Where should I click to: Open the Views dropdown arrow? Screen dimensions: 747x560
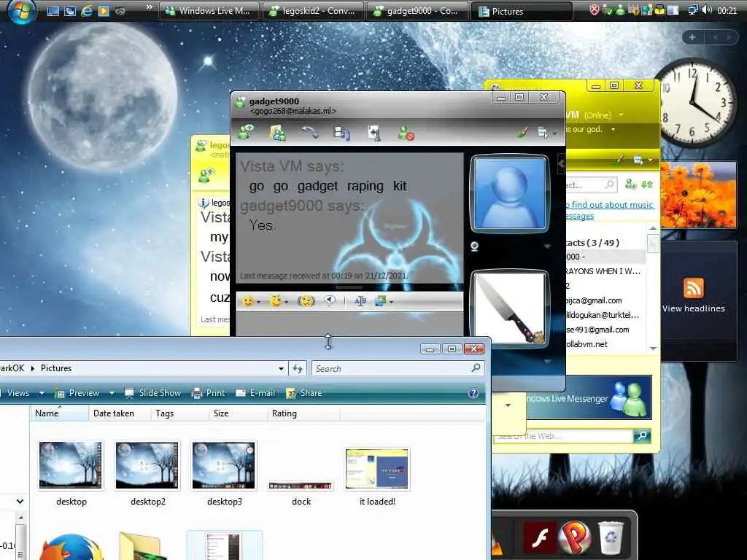tap(42, 393)
